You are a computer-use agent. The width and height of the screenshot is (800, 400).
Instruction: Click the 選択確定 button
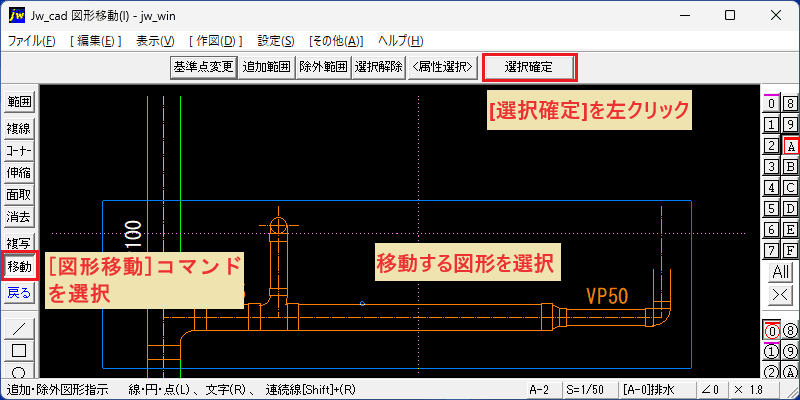click(530, 67)
